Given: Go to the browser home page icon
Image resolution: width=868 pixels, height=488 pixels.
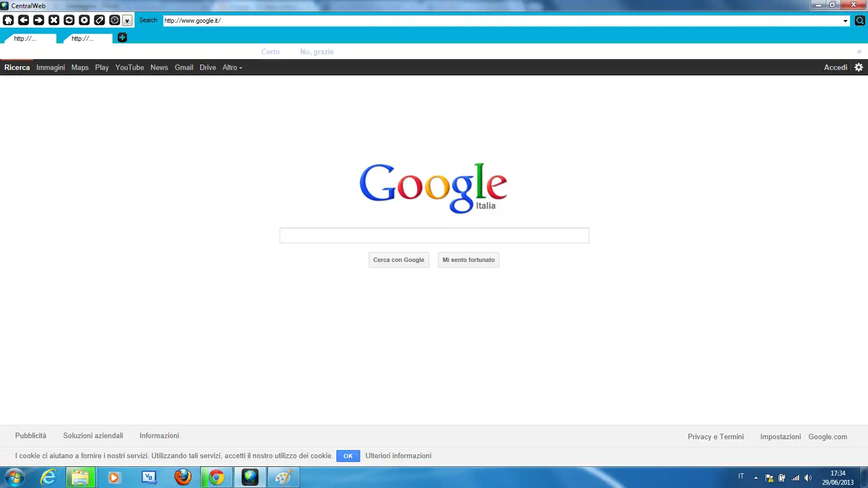Looking at the screenshot, I should tap(8, 20).
